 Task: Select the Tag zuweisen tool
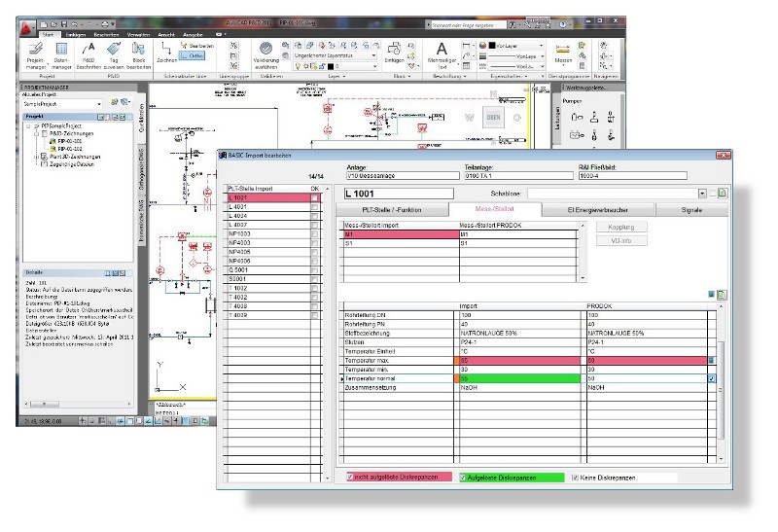tap(114, 55)
